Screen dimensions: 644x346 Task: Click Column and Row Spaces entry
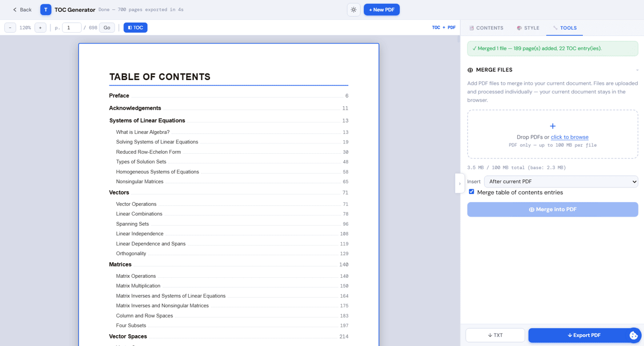[232, 316]
